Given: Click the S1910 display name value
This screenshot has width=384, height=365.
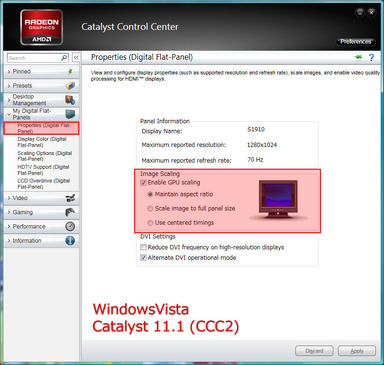Looking at the screenshot, I should tap(256, 129).
